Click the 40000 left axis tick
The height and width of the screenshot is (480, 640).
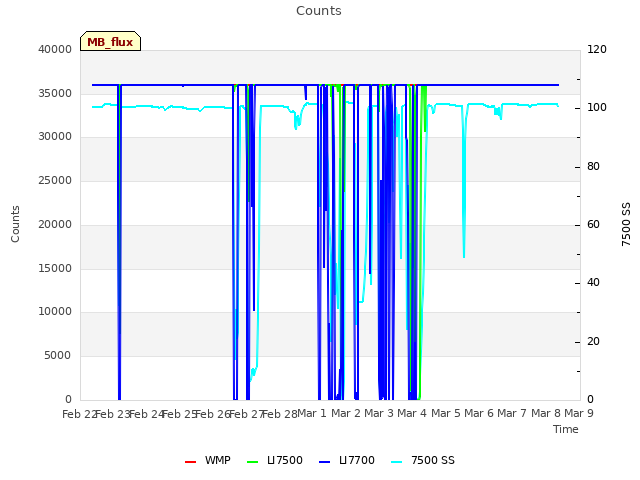[55, 49]
